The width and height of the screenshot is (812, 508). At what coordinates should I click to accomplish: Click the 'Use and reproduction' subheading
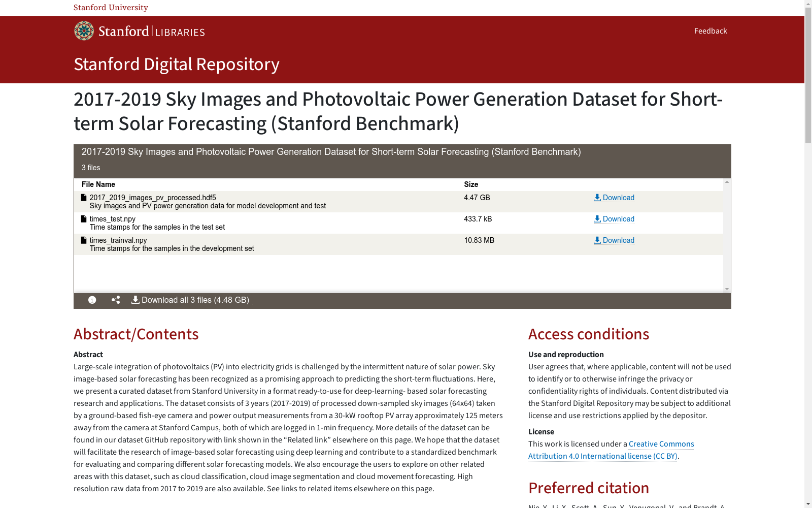pos(566,355)
